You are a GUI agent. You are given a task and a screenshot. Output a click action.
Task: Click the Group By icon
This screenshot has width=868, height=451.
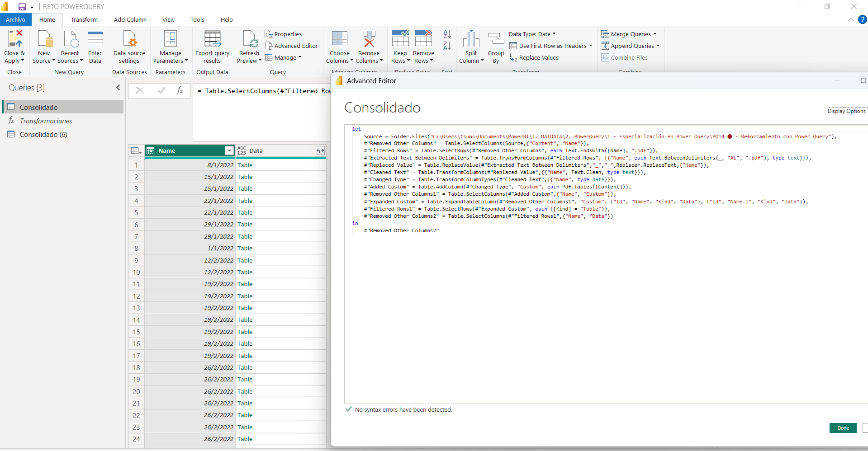(x=496, y=39)
